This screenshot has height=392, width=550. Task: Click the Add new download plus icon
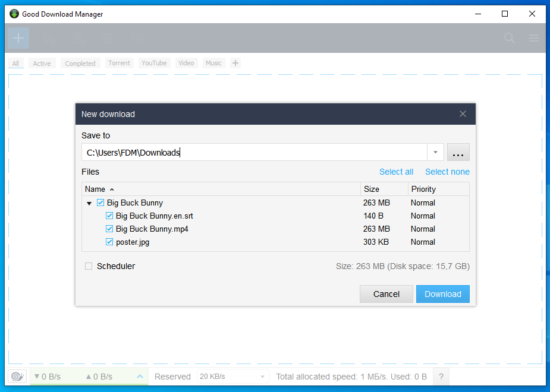coord(18,37)
